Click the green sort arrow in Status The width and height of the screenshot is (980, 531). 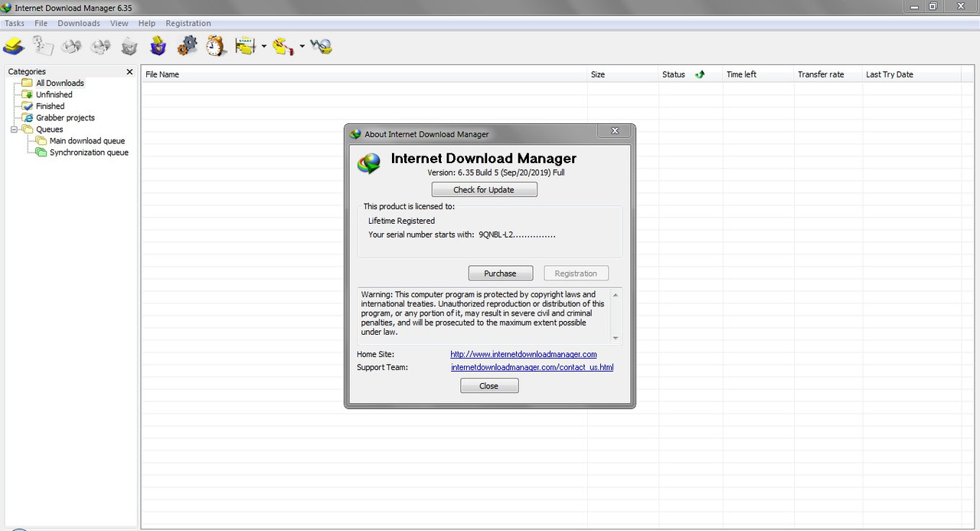click(700, 74)
